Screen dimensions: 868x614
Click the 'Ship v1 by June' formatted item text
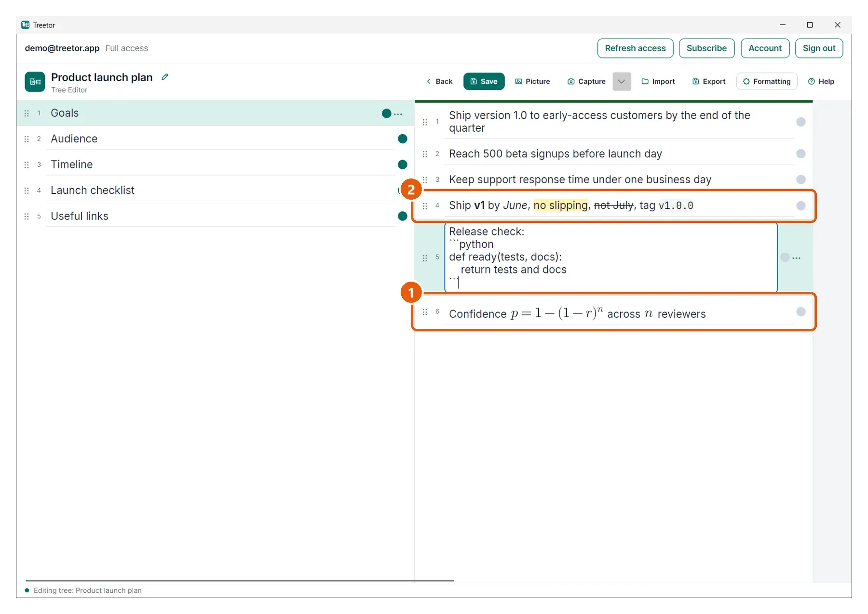[571, 206]
